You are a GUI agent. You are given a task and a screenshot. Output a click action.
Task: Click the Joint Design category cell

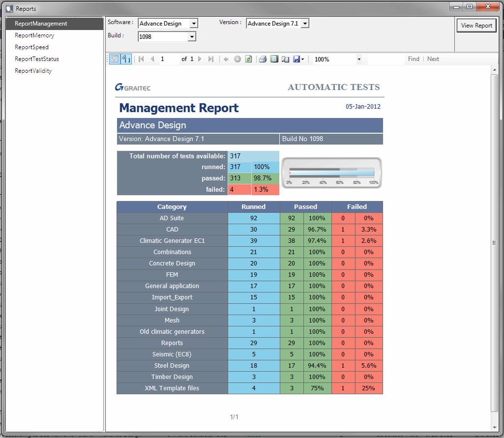click(172, 309)
